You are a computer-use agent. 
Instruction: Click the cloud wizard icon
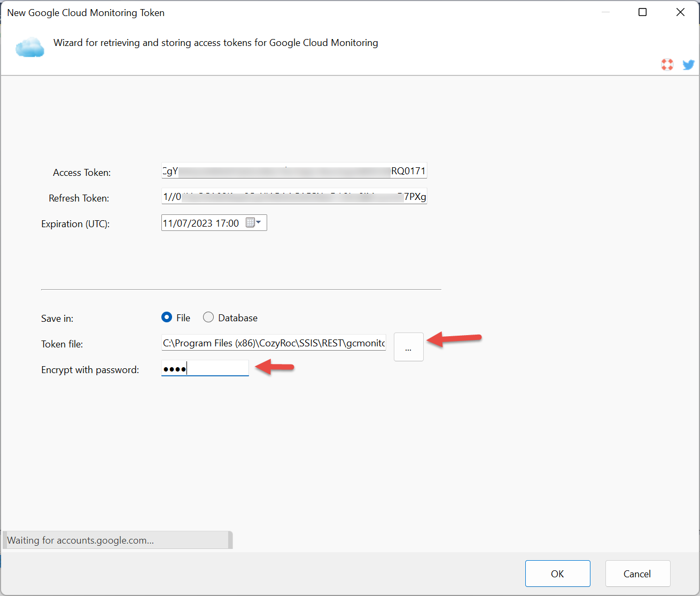(x=30, y=47)
